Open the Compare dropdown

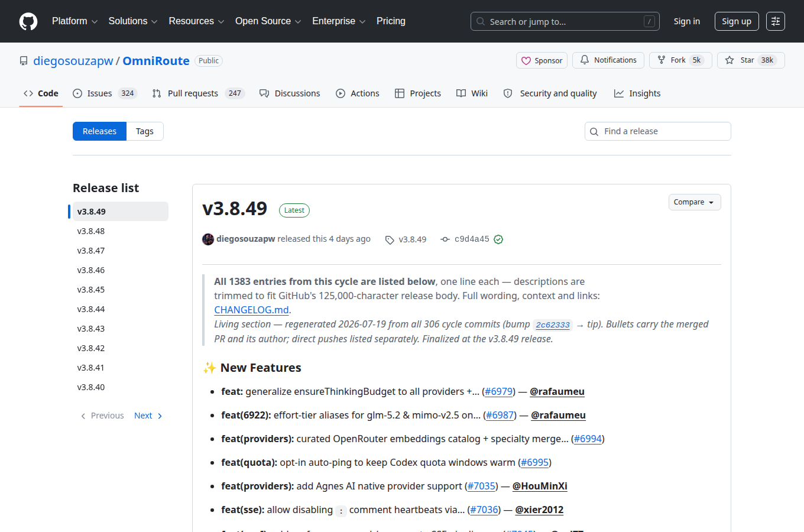click(695, 202)
